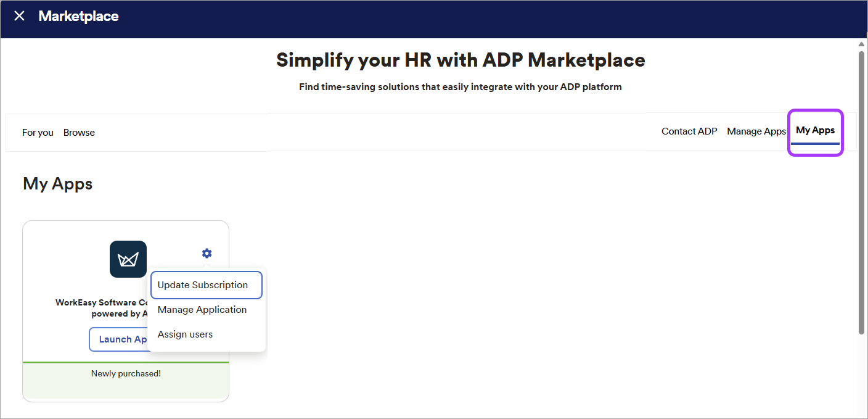Screen dimensions: 868x419
Task: Open the gear settings icon on the WorkEasy card
Action: click(x=207, y=253)
